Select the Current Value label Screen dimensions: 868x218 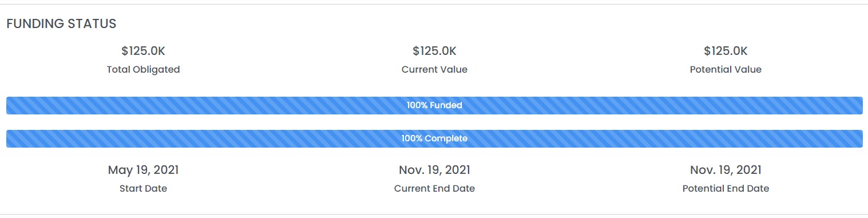434,69
